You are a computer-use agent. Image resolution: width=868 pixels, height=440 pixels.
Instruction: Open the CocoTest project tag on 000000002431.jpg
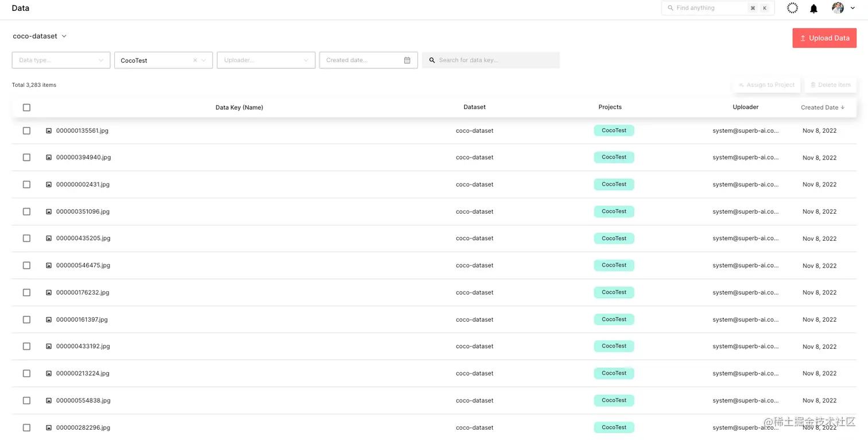614,184
